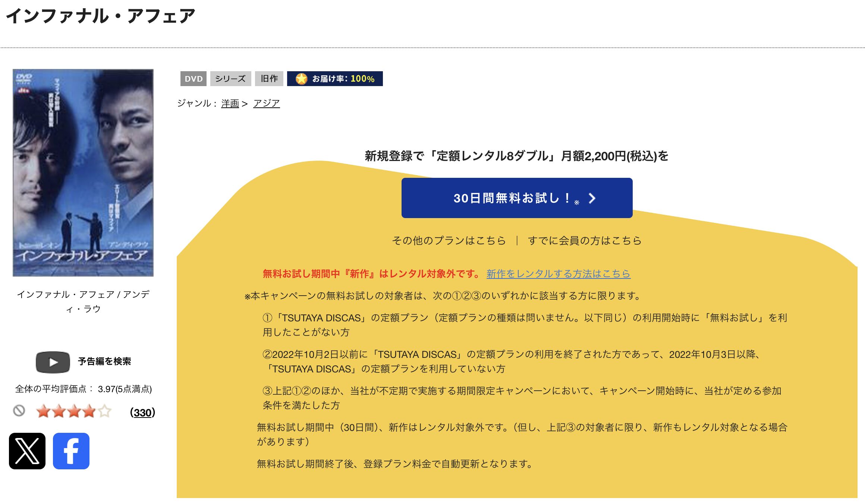Click the 30日間無料お試し button

coord(517,198)
